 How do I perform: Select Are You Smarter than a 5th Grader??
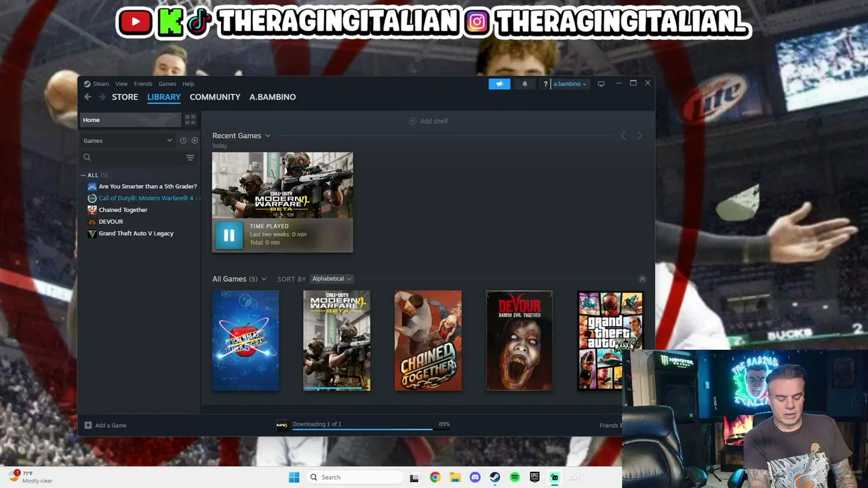pos(141,186)
